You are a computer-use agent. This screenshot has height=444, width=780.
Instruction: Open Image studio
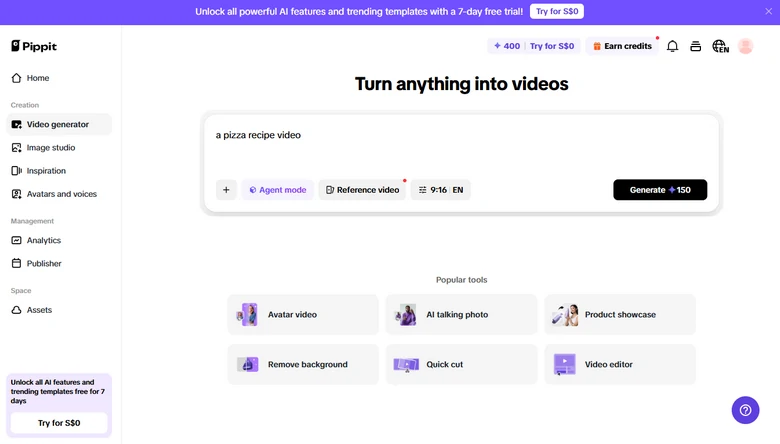point(59,148)
